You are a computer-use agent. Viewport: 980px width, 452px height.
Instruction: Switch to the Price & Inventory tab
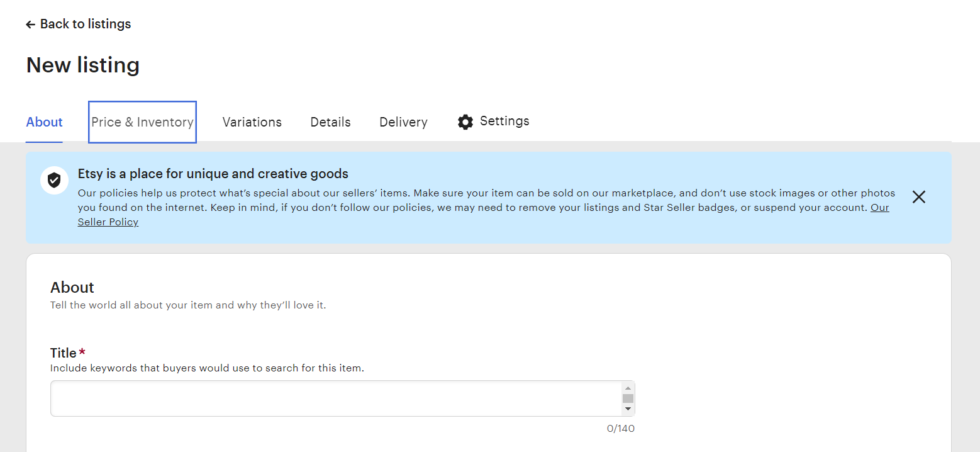click(x=142, y=121)
